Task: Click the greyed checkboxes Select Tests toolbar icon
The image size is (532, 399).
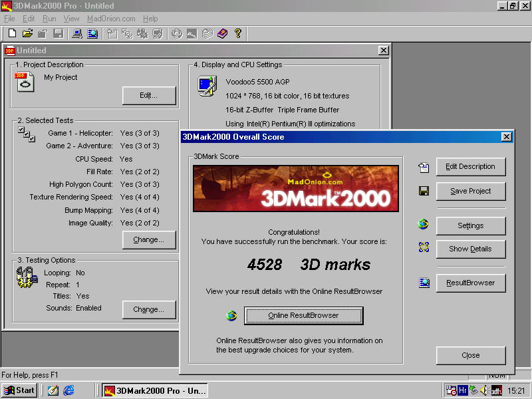Action: pyautogui.click(x=127, y=33)
